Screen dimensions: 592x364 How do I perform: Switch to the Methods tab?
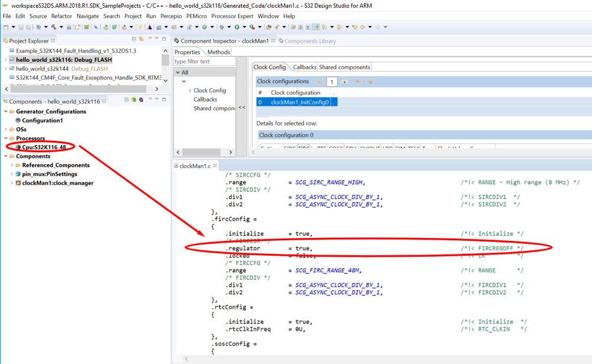point(219,52)
